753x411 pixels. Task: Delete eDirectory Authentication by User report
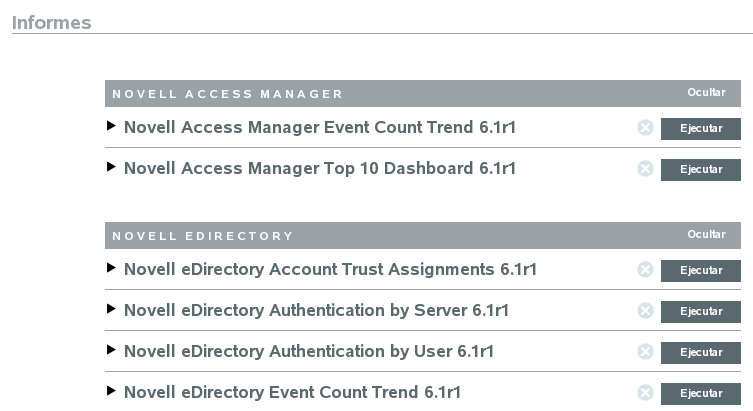click(x=645, y=352)
